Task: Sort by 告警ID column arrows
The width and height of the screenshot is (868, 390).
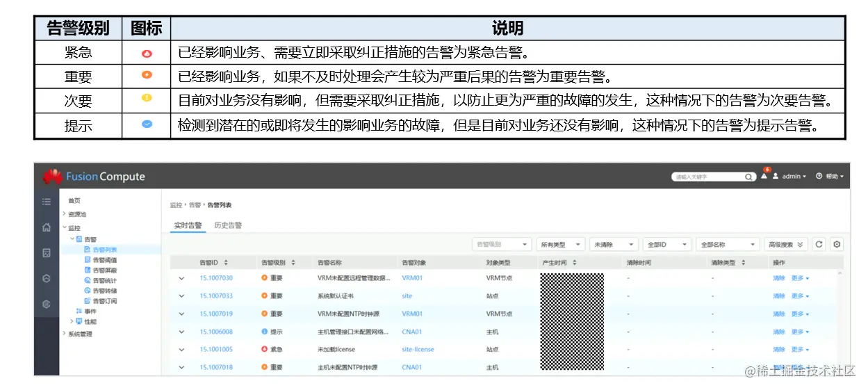Action: 226,263
